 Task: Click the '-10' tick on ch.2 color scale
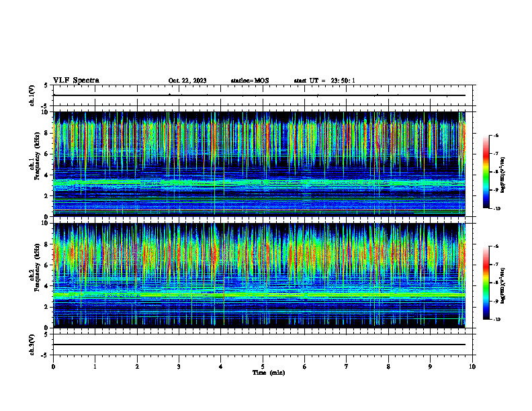point(496,320)
